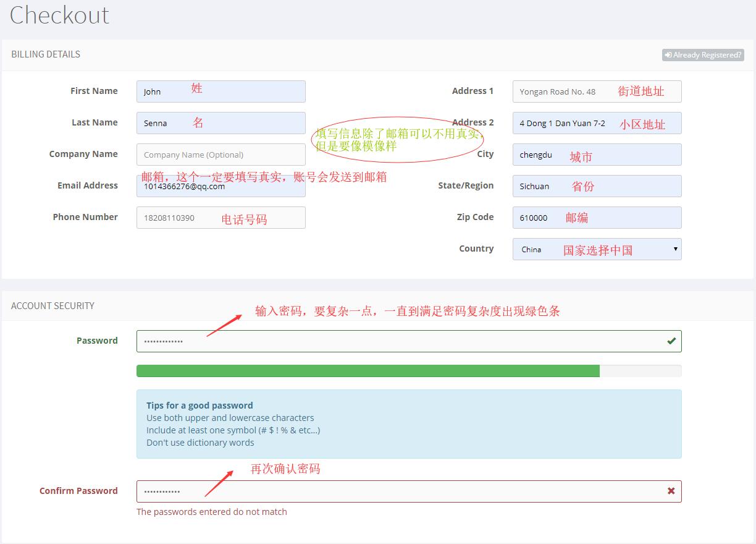Click the red X in Confirm Password
Viewport: 756px width, 544px height.
pos(671,491)
